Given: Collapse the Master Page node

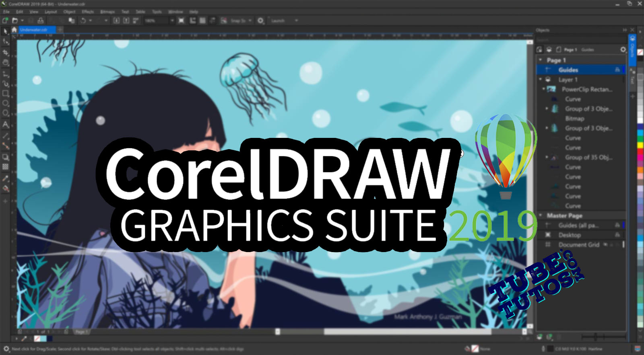Looking at the screenshot, I should pyautogui.click(x=541, y=215).
